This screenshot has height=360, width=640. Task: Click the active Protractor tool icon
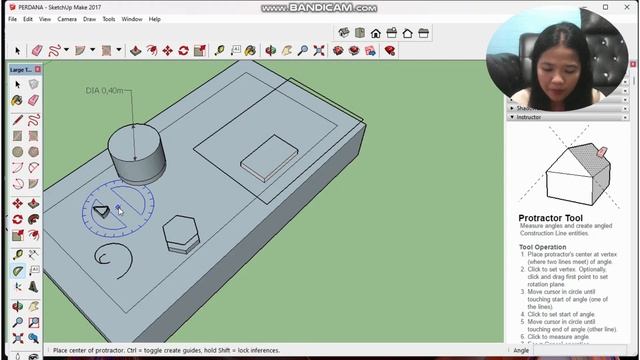[18, 271]
